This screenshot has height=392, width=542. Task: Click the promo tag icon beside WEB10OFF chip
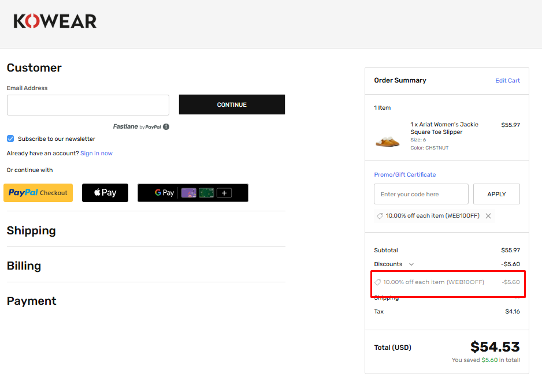pyautogui.click(x=380, y=216)
